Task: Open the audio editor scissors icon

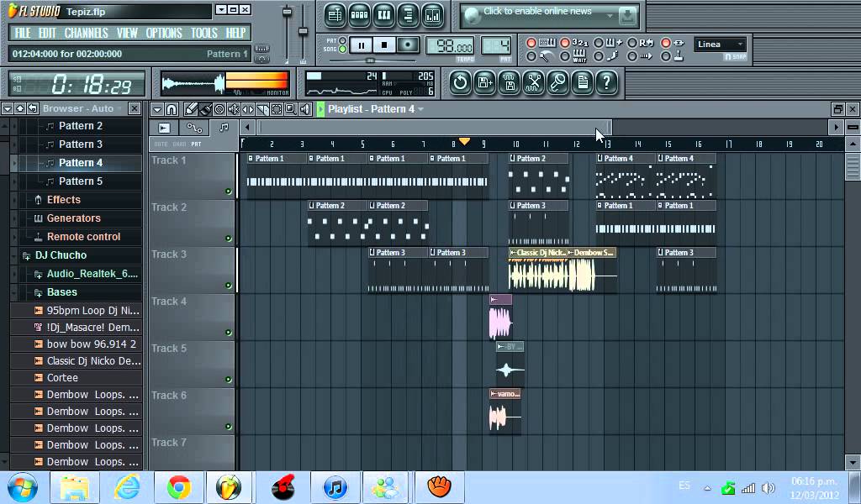Action: coord(533,83)
